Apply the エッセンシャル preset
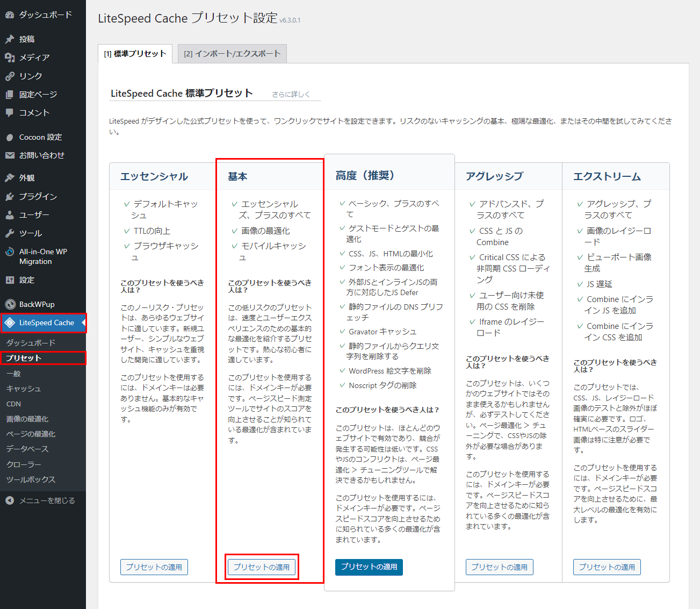This screenshot has height=609, width=700. 154,567
